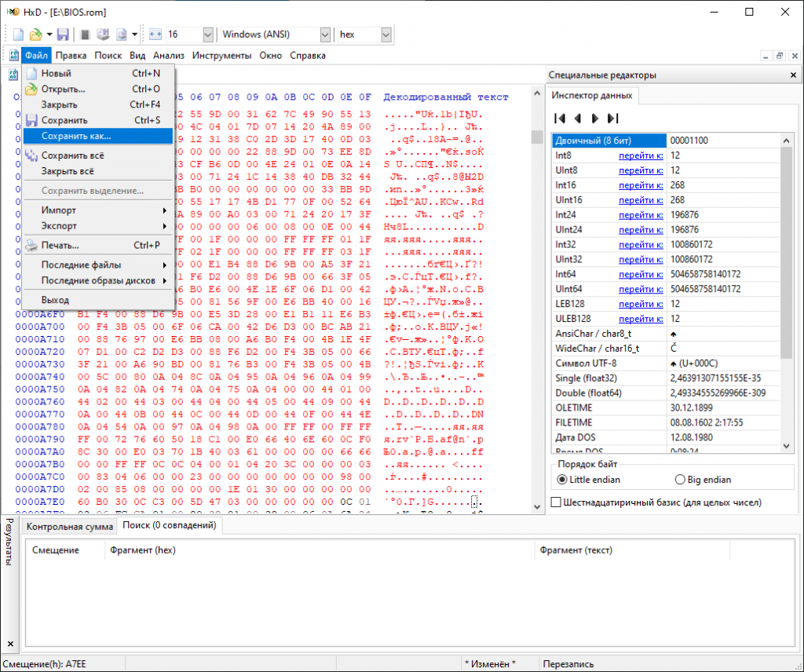Open the Инструменты menu
The image size is (804, 672).
tap(221, 56)
